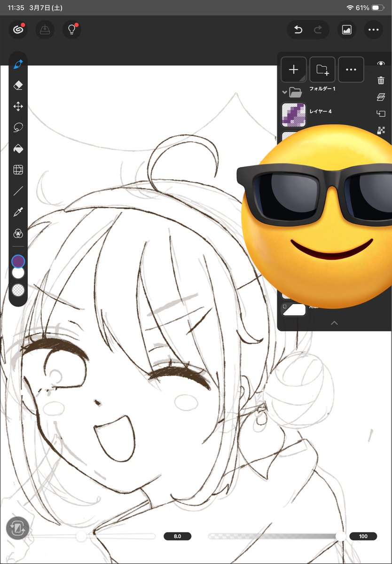Select the paint bucket Fill tool
Image resolution: width=392 pixels, height=564 pixels.
click(x=18, y=149)
